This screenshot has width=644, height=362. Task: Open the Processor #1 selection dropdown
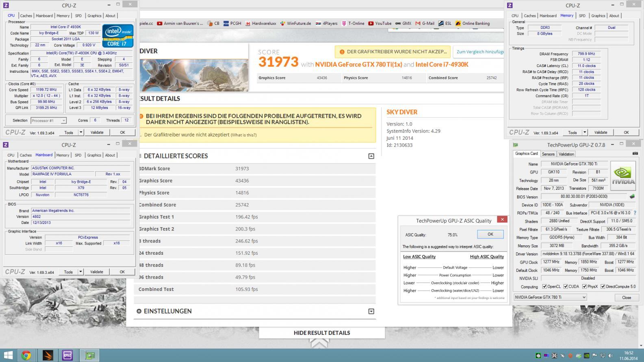(48, 120)
